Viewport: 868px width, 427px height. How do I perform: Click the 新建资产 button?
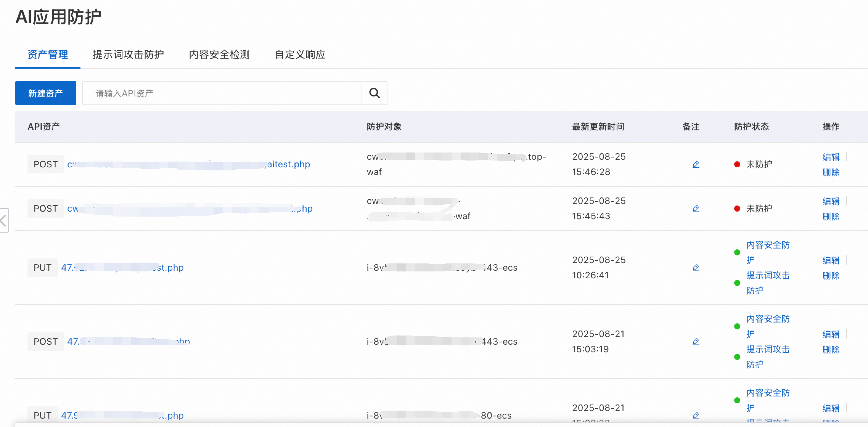[46, 93]
